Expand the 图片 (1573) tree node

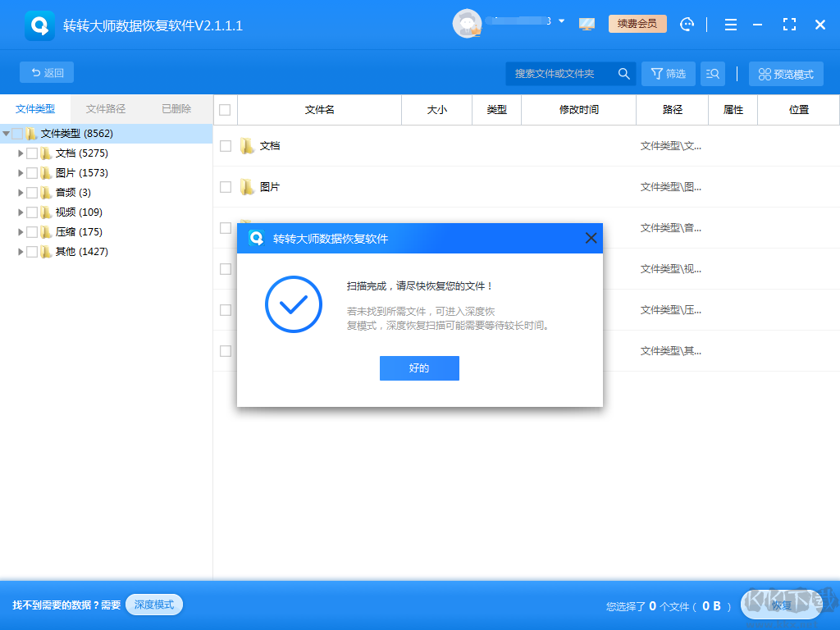[x=21, y=173]
